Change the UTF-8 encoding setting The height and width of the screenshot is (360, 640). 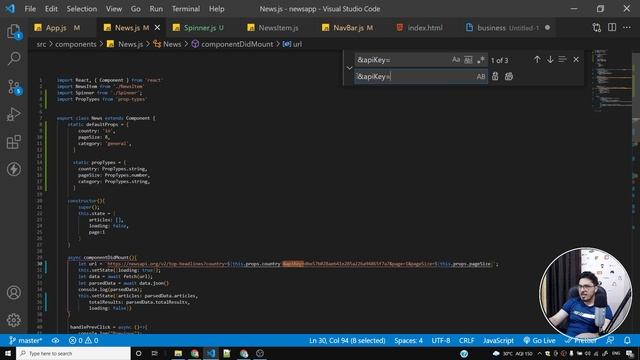441,340
